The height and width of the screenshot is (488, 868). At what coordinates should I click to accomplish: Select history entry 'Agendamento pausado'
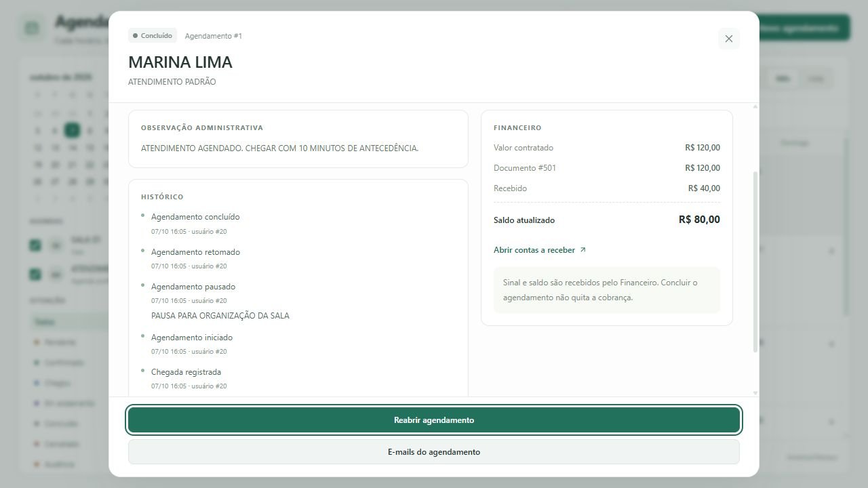(x=193, y=287)
